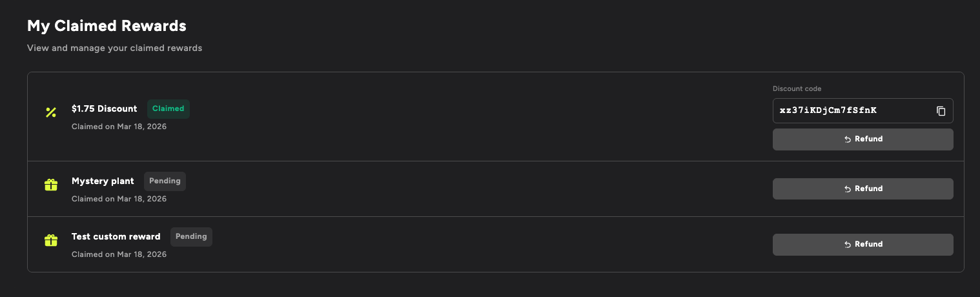Refund the Test custom reward

tap(863, 244)
